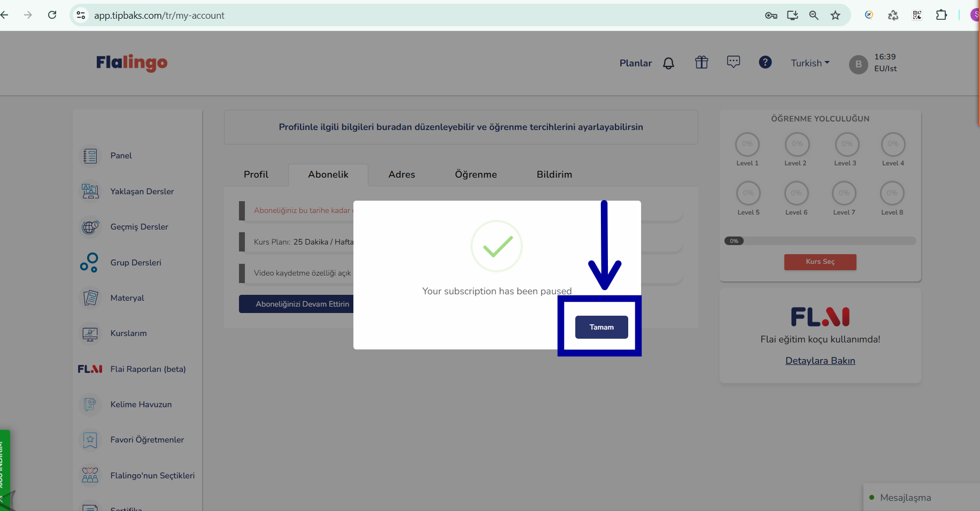Viewport: 980px width, 511px height.
Task: Go back in browser history
Action: pos(4,15)
